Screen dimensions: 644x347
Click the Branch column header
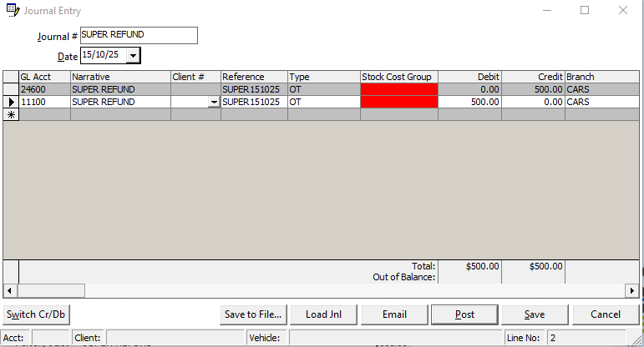[602, 77]
